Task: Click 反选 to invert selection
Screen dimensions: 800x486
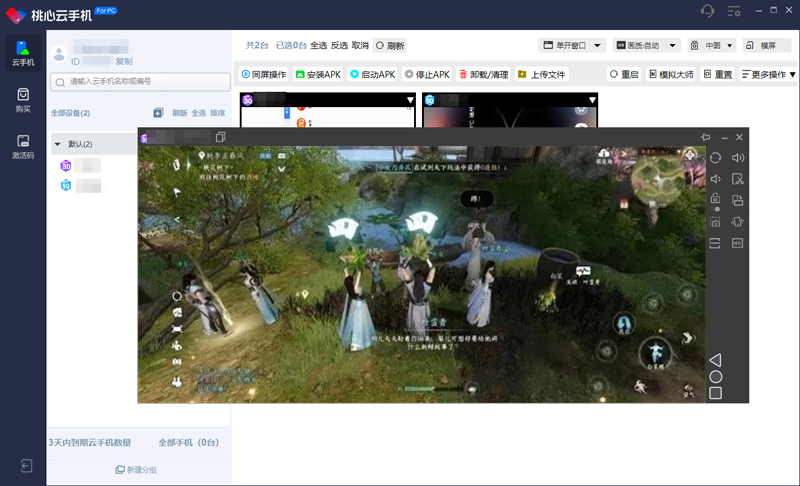Action: coord(339,45)
